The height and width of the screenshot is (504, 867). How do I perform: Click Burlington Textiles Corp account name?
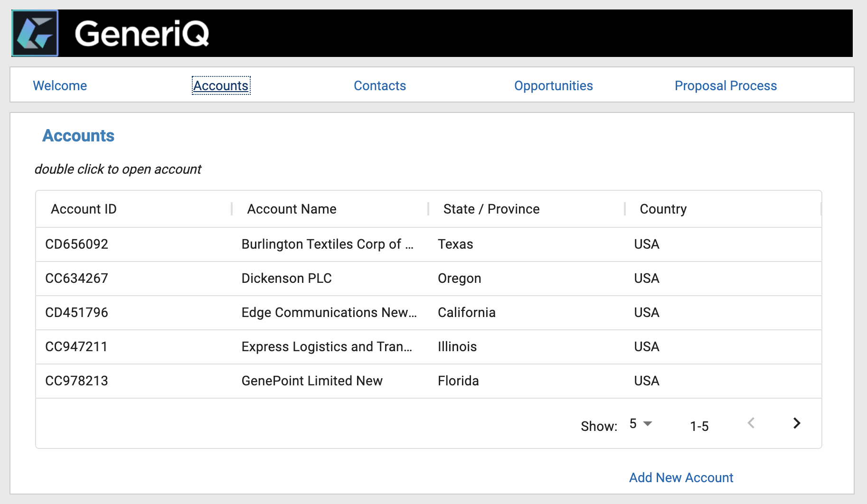point(328,244)
